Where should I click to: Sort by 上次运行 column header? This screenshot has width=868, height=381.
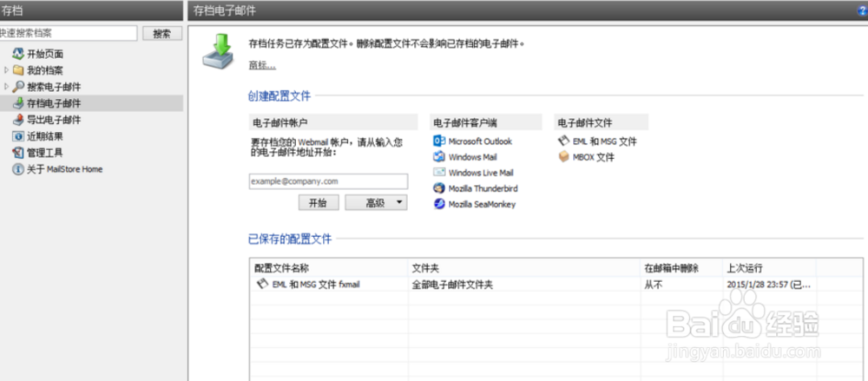[745, 268]
